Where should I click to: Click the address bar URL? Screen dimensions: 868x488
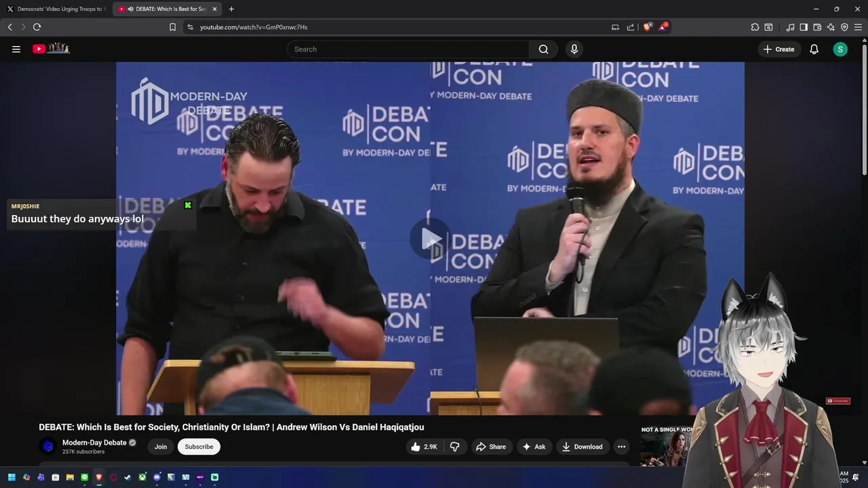254,27
